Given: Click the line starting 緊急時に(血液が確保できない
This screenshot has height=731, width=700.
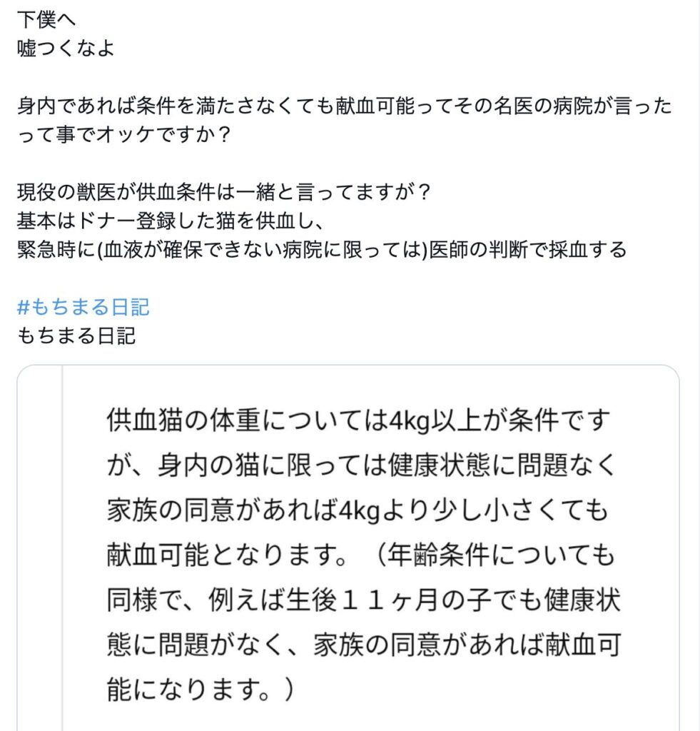Looking at the screenshot, I should [322, 249].
